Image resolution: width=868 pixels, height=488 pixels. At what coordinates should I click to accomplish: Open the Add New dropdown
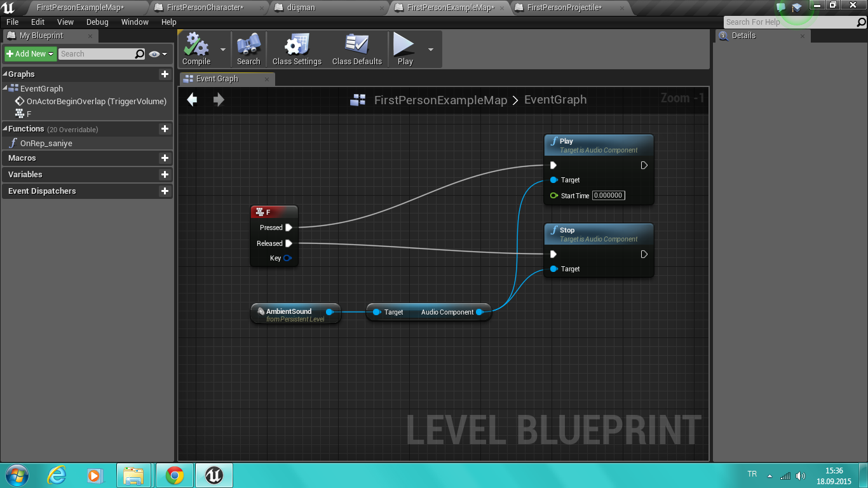[x=31, y=54]
